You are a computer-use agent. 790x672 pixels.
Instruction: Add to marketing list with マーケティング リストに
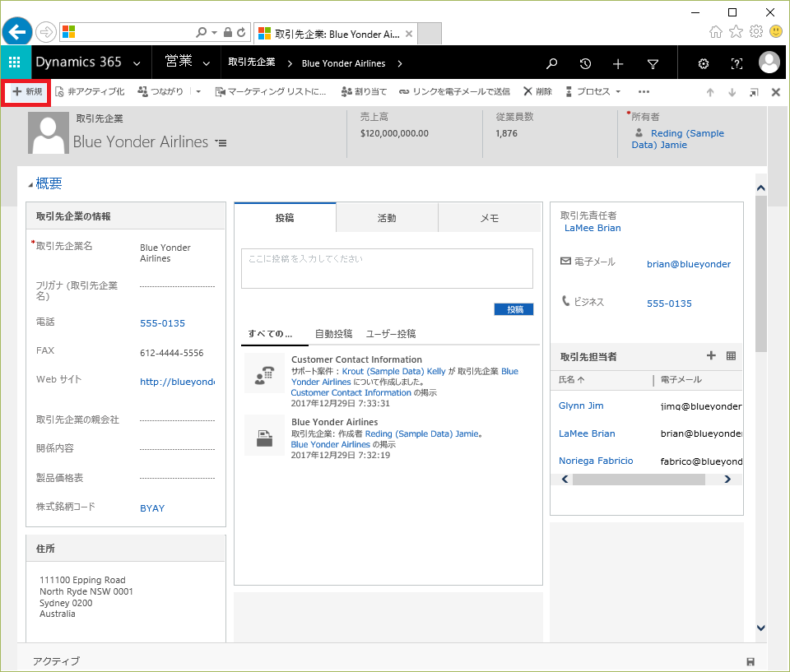point(271,91)
